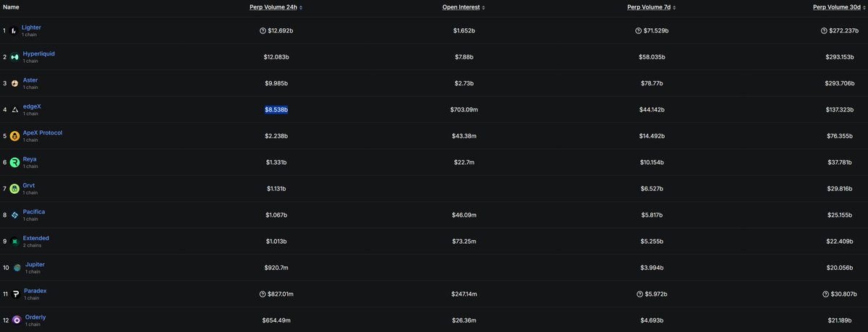Sort table by Open Interest

(x=464, y=7)
